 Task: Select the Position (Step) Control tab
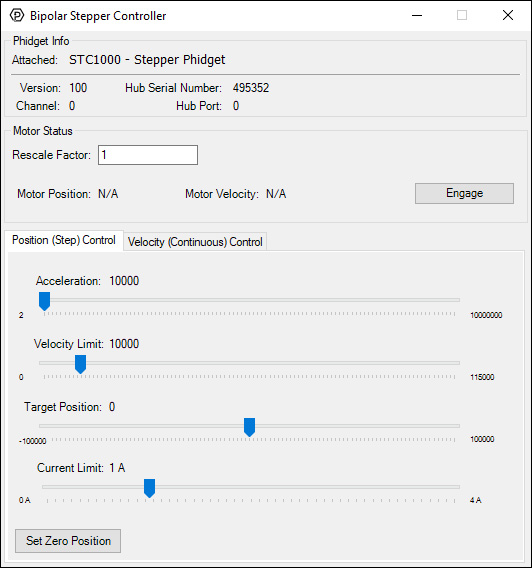64,240
